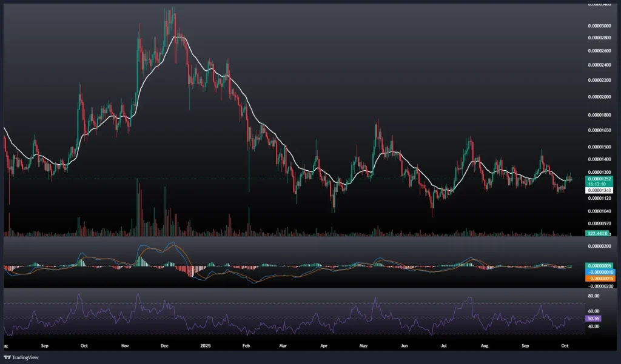This screenshot has height=364, width=621.
Task: Select the green MACD histogram value 0.00000005
Action: [599, 265]
